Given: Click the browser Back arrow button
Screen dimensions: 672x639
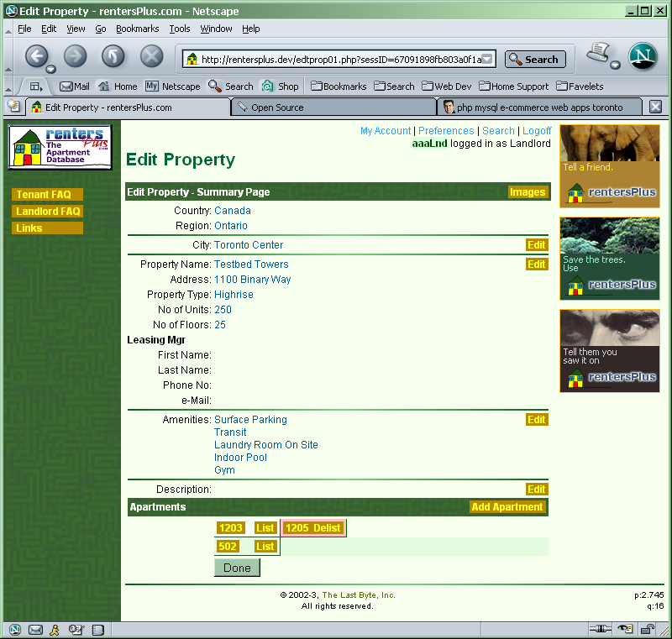Looking at the screenshot, I should (36, 56).
